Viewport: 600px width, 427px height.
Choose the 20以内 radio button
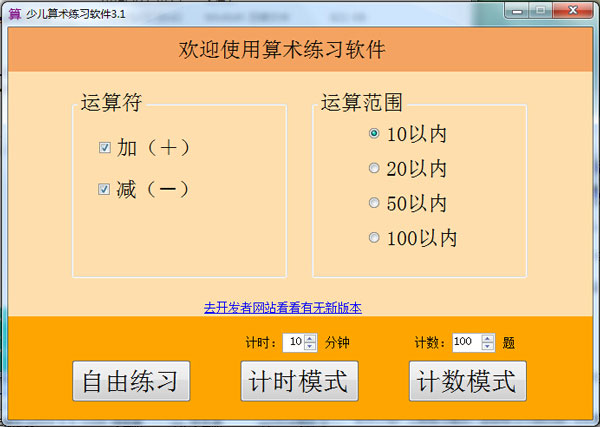(x=375, y=168)
